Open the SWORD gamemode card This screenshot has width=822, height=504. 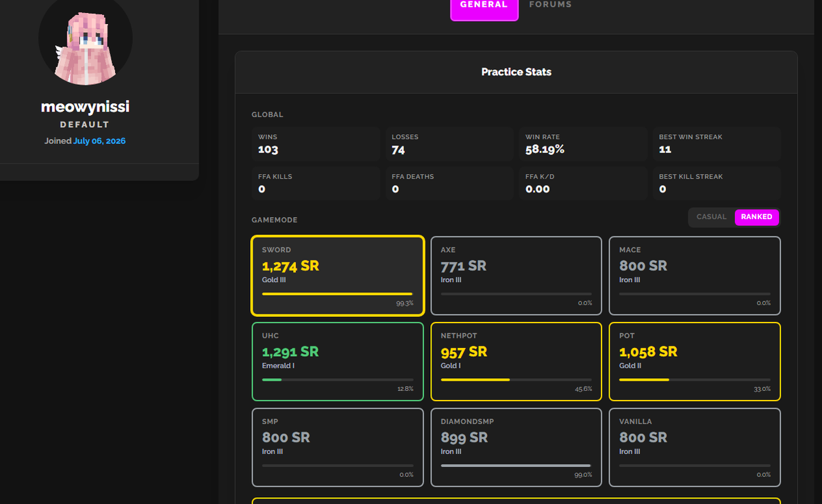click(338, 275)
